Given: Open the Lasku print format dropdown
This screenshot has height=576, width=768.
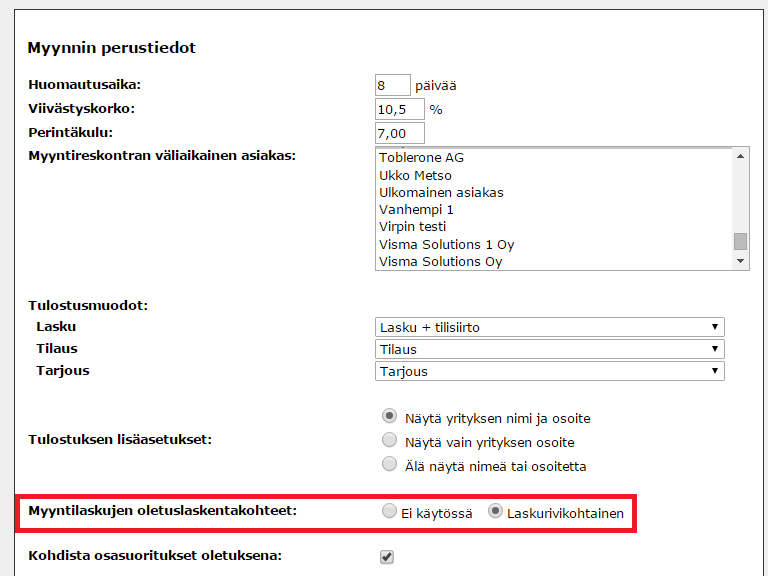Looking at the screenshot, I should coord(549,327).
